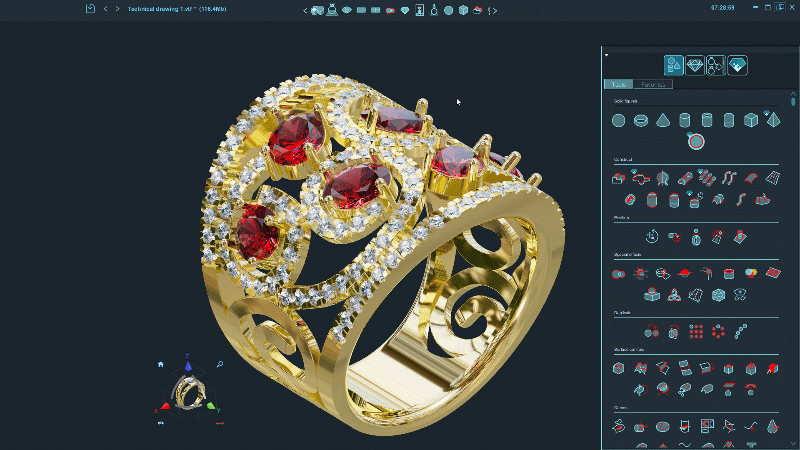Go forward using the right arrow button

(x=118, y=9)
